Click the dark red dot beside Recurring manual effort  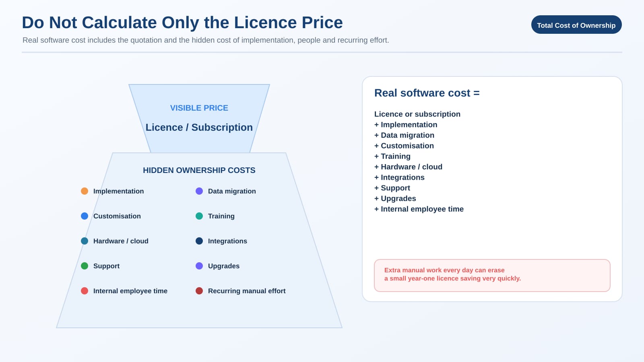(x=199, y=291)
